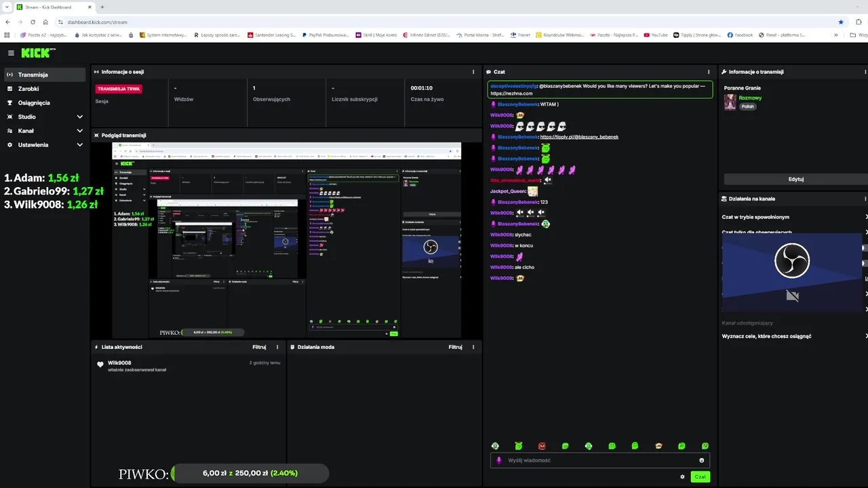This screenshot has height=488, width=868.
Task: Bookmark page with the star icon
Action: [x=841, y=22]
